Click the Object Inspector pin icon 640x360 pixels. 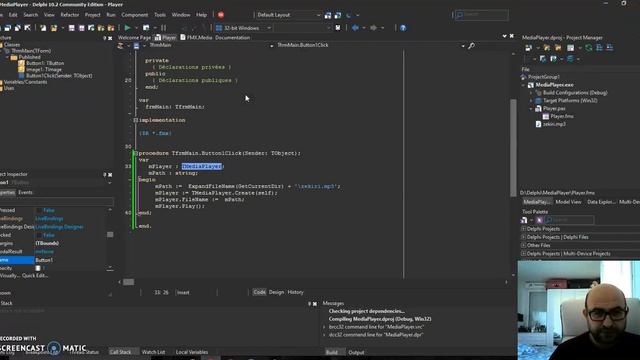104,174
